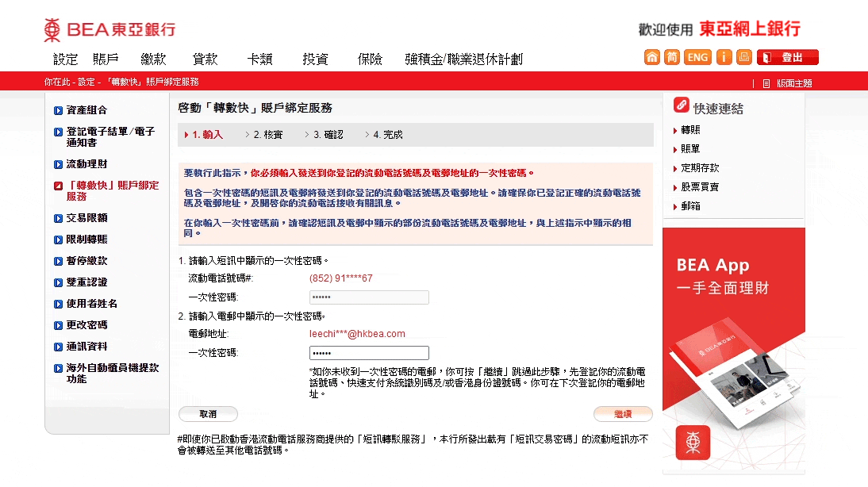Click step '4. 完成' in the progress bar

388,135
